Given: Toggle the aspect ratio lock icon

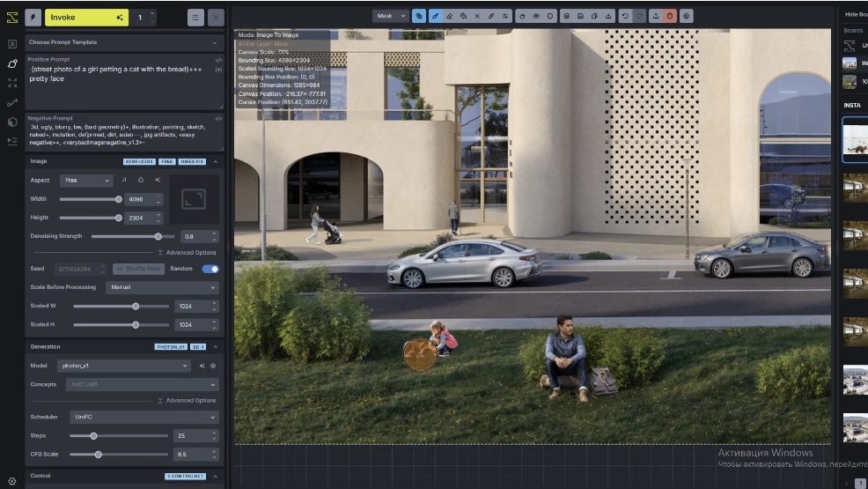Looking at the screenshot, I should 141,180.
